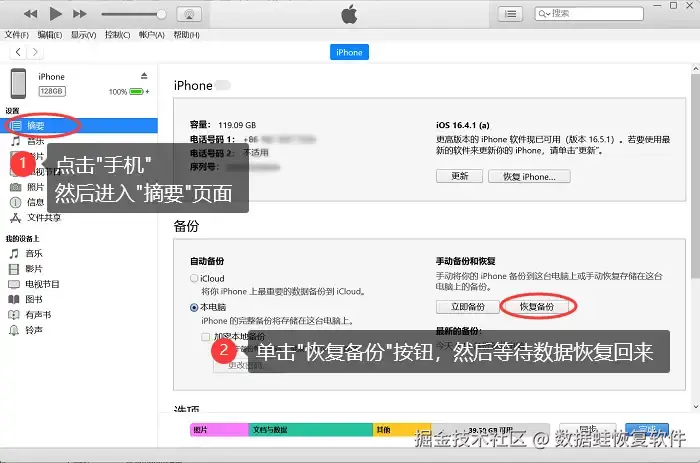Screen dimensions: 700x463
Task: Click the battery 100% indicator
Action: (129, 92)
